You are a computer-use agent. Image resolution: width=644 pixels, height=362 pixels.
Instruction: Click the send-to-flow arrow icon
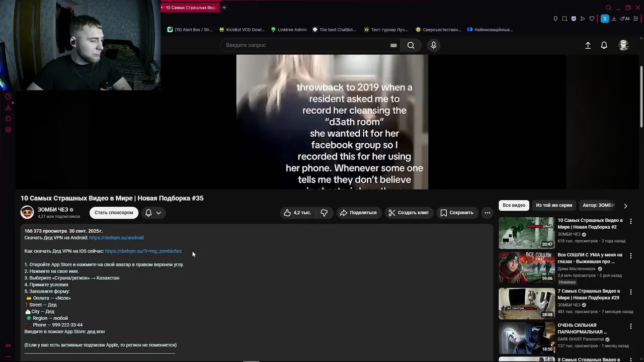(x=583, y=19)
